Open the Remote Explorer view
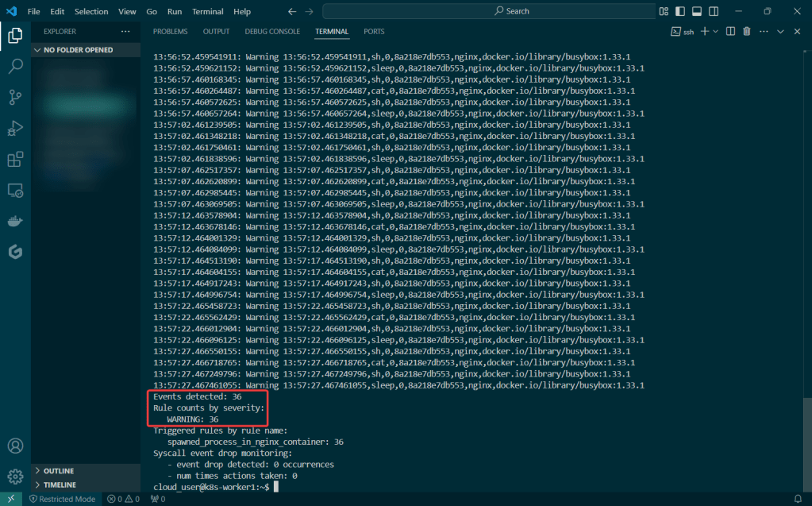Viewport: 812px width, 506px height. (x=15, y=191)
